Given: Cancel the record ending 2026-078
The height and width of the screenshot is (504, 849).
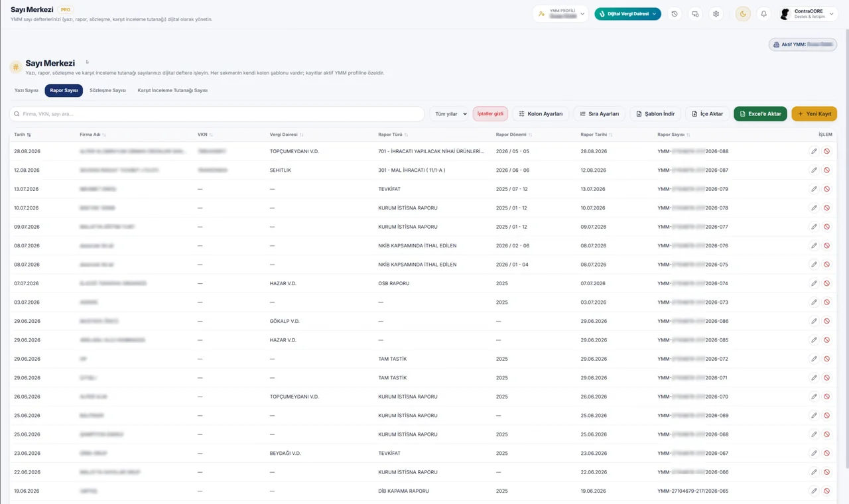Looking at the screenshot, I should pos(826,208).
